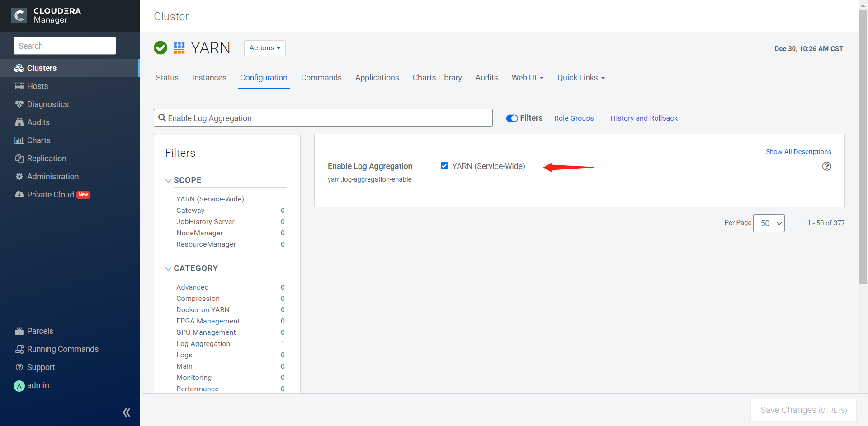Collapse the CATEGORY filter section
The image size is (868, 426).
(x=168, y=269)
